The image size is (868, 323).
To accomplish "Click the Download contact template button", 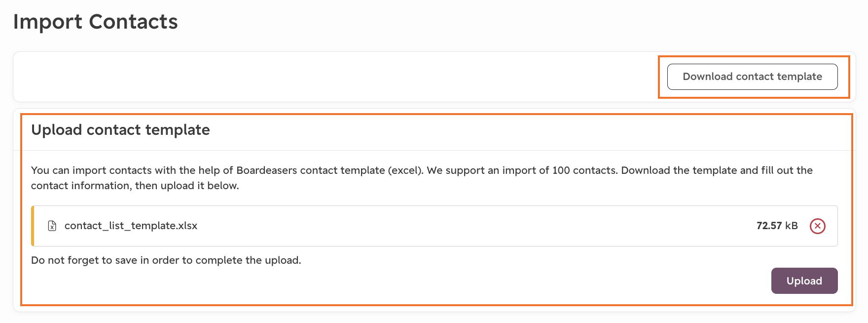I will pos(752,77).
